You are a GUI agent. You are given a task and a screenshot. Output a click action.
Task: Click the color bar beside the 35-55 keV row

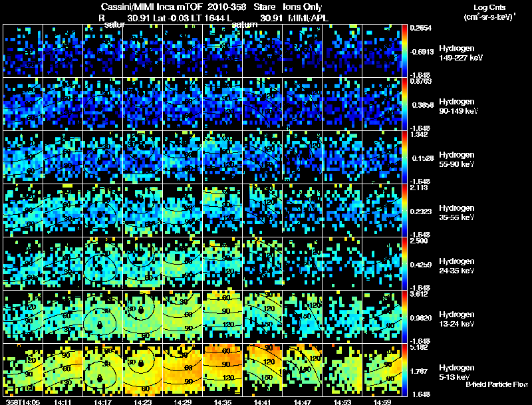pos(404,210)
